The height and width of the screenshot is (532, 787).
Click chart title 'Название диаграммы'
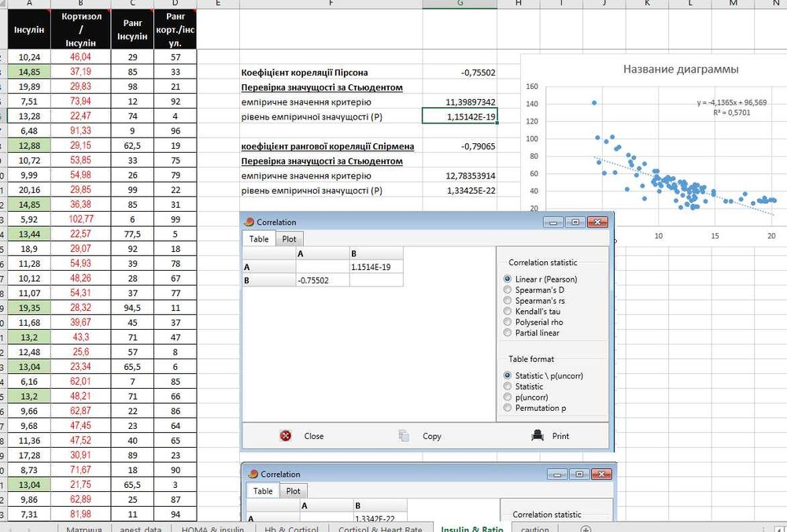pos(681,69)
